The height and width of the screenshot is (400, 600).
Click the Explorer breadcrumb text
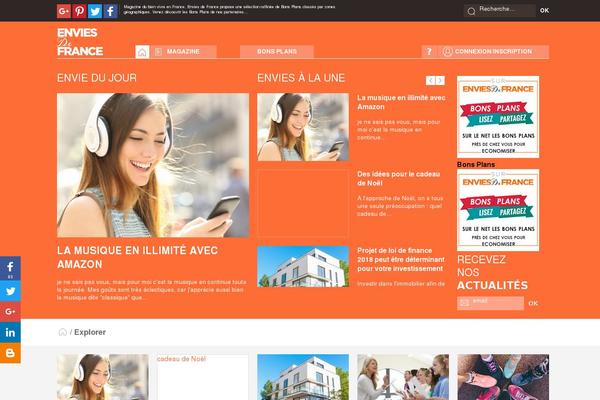[x=90, y=332]
